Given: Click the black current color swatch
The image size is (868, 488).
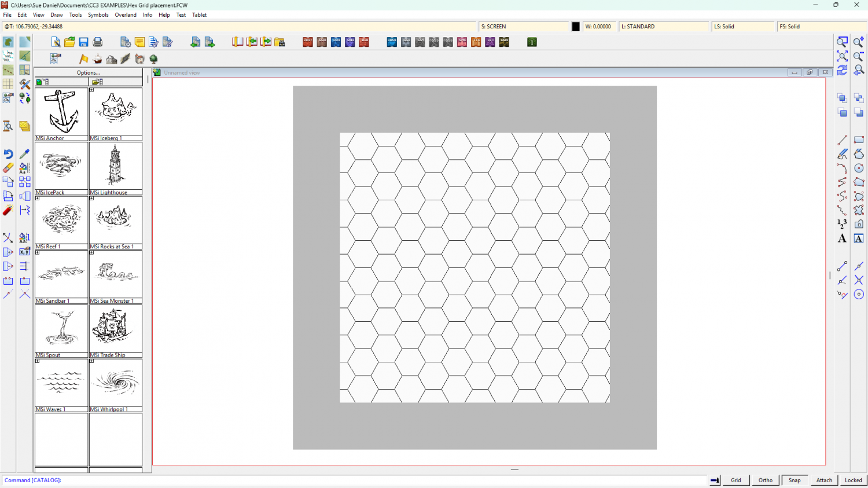Looking at the screenshot, I should pyautogui.click(x=576, y=27).
